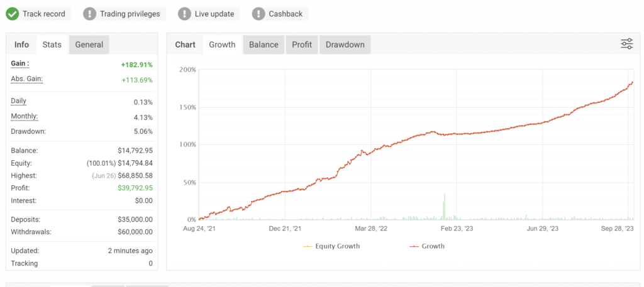644x287 pixels.
Task: Click the Daily label link
Action: pyautogui.click(x=19, y=101)
